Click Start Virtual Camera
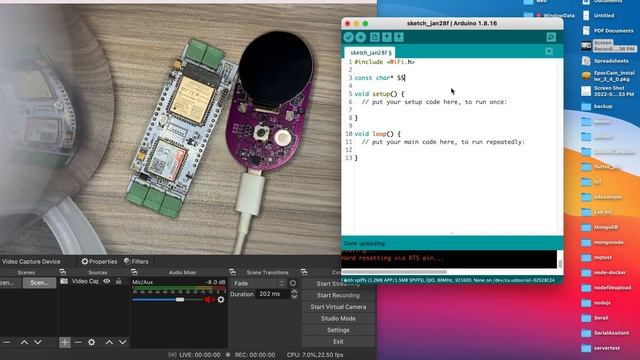640x360 pixels. pyautogui.click(x=338, y=307)
